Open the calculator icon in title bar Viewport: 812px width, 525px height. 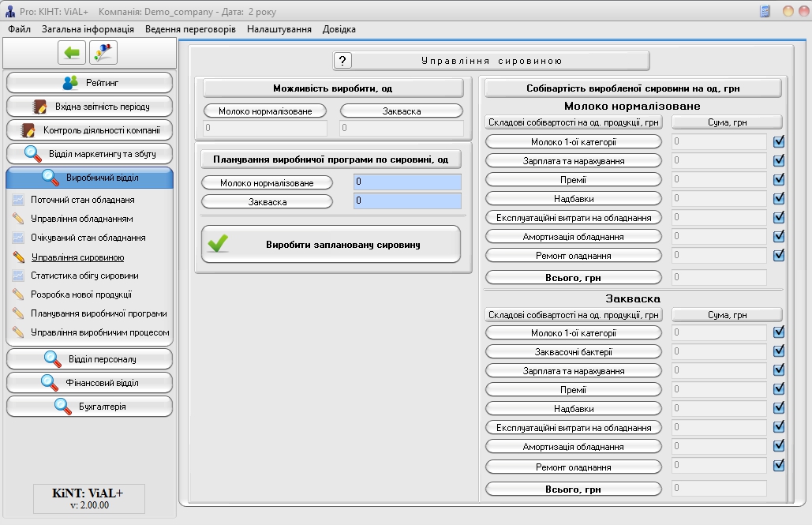(x=764, y=12)
